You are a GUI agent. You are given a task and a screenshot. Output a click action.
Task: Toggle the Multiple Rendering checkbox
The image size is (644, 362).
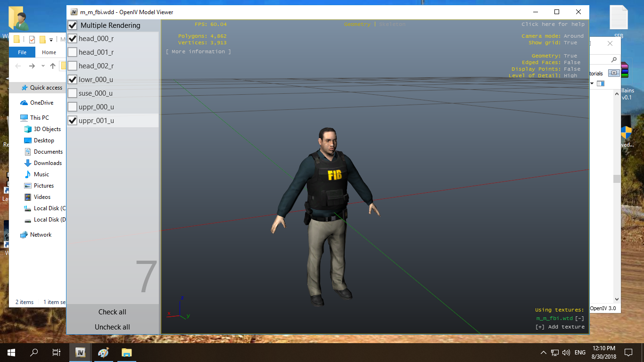click(x=73, y=25)
